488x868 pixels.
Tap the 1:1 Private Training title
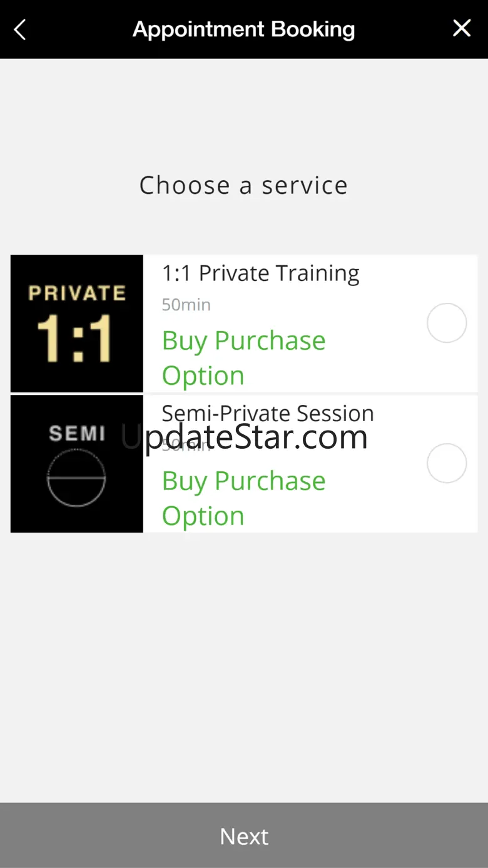[260, 273]
